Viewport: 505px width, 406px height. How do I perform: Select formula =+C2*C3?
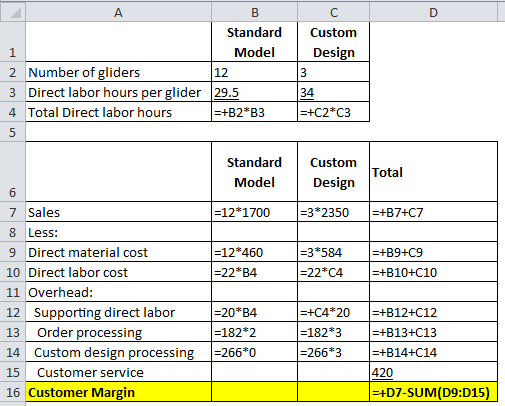tap(333, 112)
